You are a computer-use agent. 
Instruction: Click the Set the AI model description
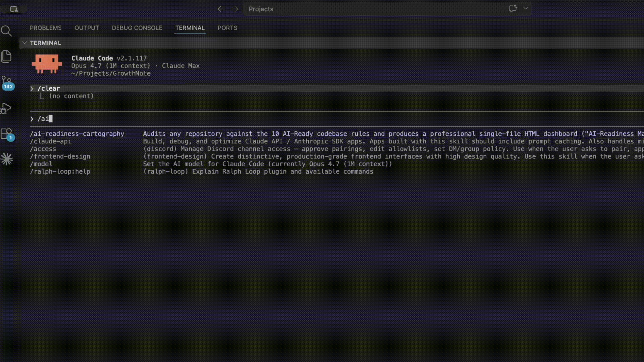[267, 164]
